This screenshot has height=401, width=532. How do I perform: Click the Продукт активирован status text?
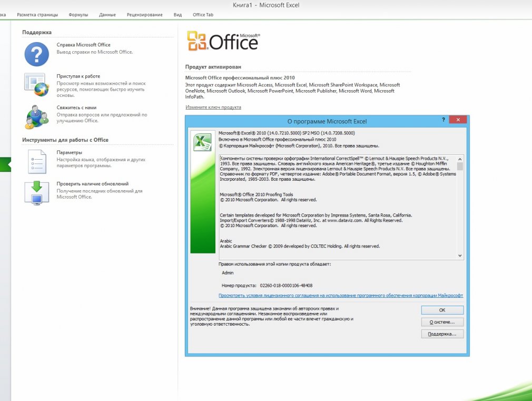pyautogui.click(x=213, y=67)
